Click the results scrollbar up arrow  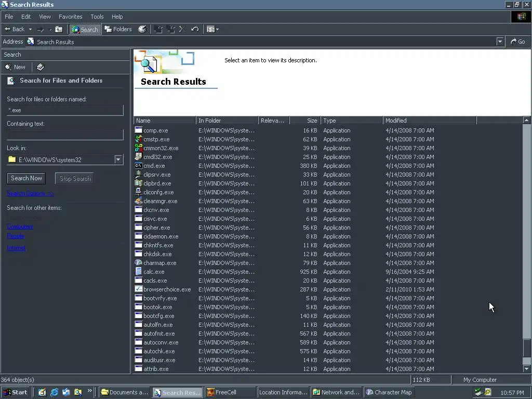click(527, 120)
